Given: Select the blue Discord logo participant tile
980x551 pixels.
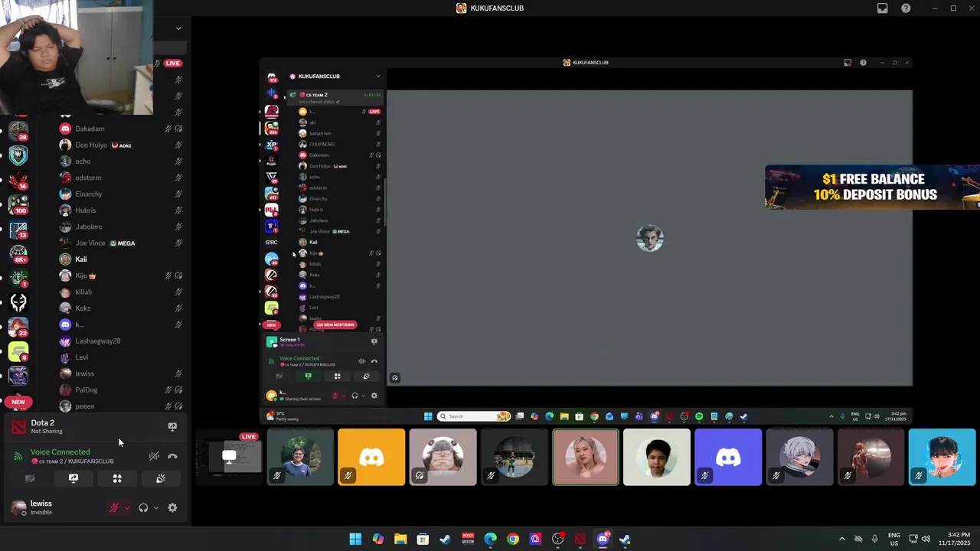Looking at the screenshot, I should 728,457.
